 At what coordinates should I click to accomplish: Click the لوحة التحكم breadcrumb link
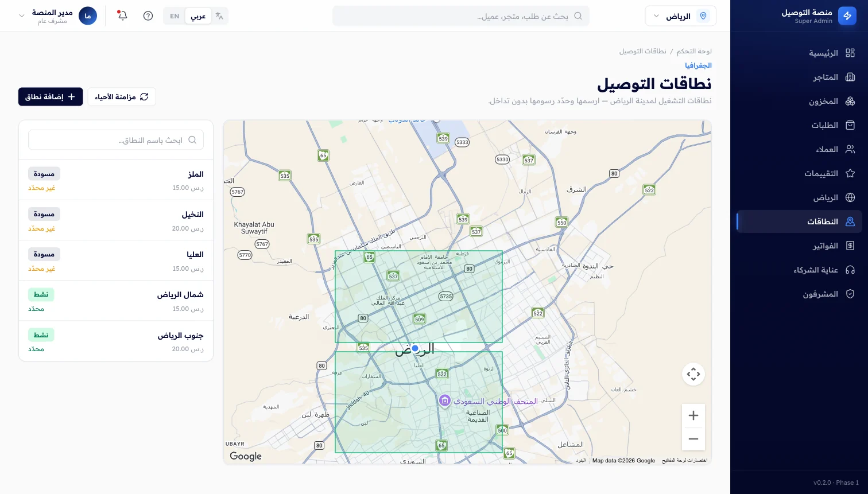click(x=694, y=51)
